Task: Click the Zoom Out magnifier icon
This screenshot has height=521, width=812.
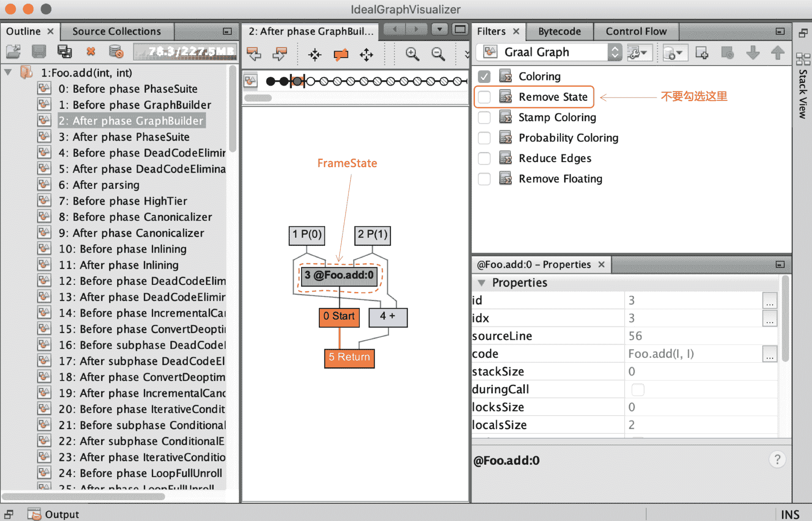Action: tap(438, 54)
